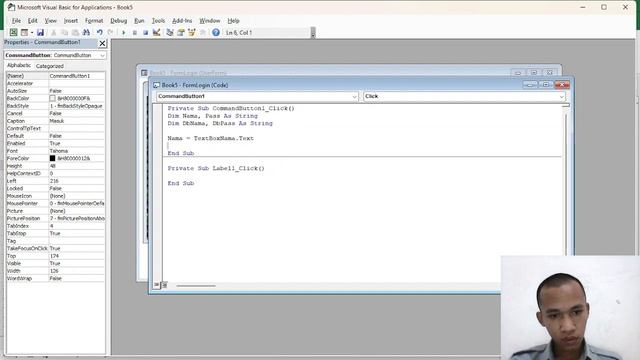
Task: Click the 'Dim DbNama, DbPass As String' line
Action: click(x=220, y=123)
